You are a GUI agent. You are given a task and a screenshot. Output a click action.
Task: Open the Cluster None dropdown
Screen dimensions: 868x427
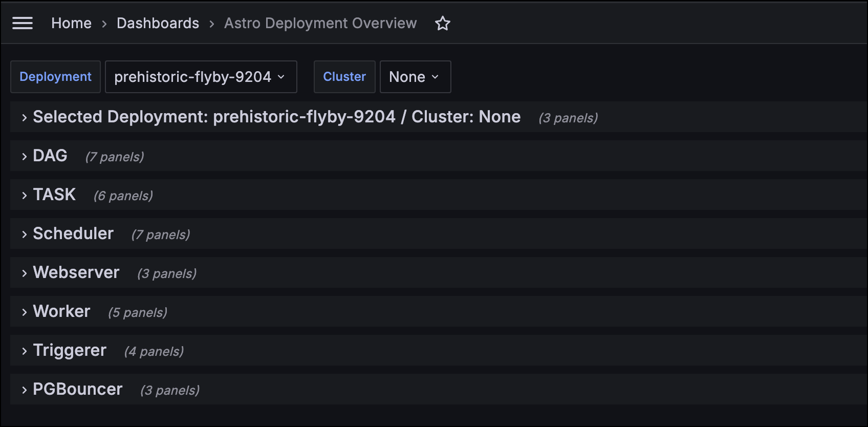[415, 77]
